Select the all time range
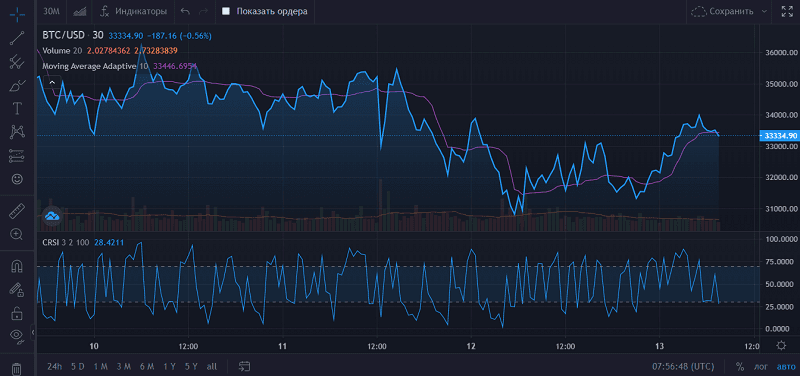The width and height of the screenshot is (800, 376). point(212,366)
